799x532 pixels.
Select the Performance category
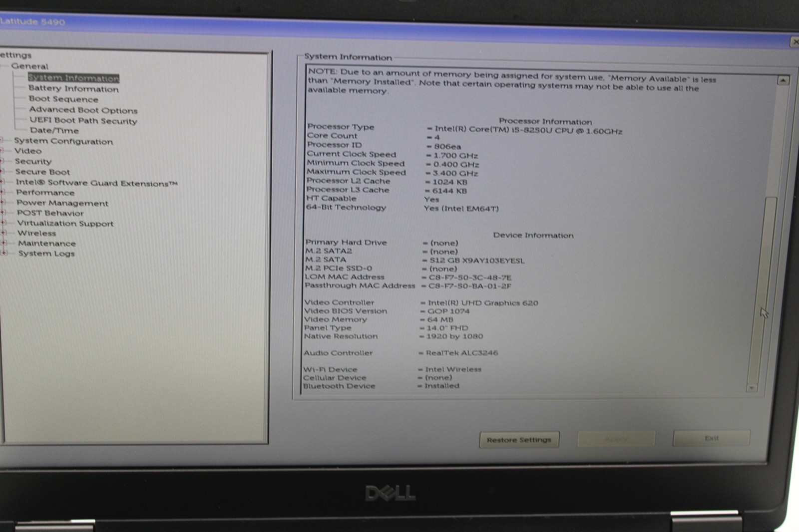tap(45, 193)
